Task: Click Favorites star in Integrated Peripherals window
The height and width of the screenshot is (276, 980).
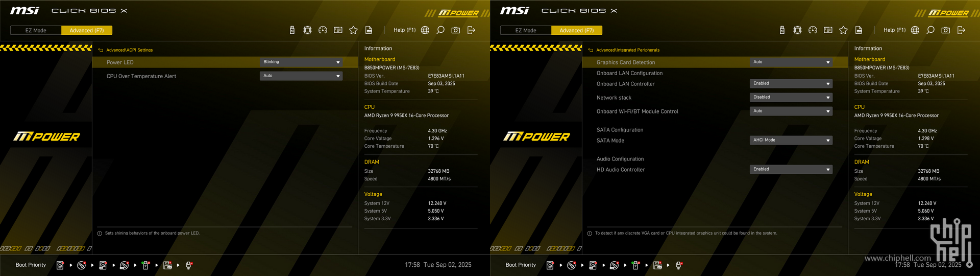Action: click(x=843, y=30)
